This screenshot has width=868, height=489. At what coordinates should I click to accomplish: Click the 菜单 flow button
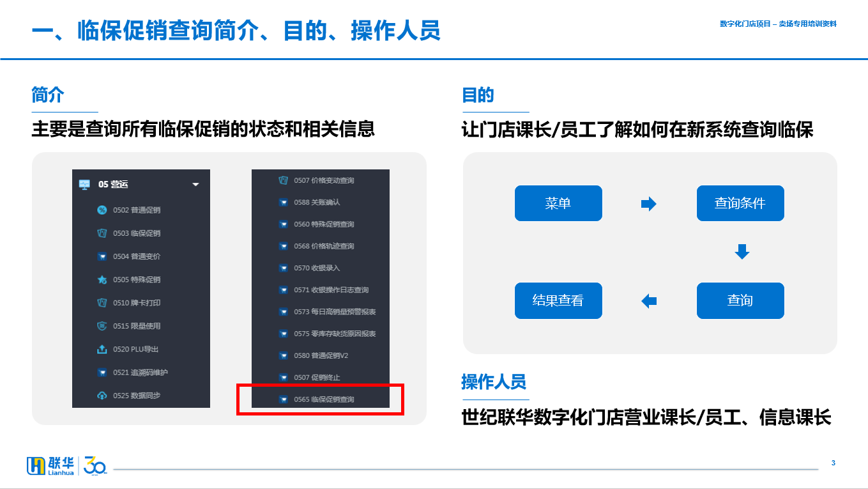click(x=558, y=203)
